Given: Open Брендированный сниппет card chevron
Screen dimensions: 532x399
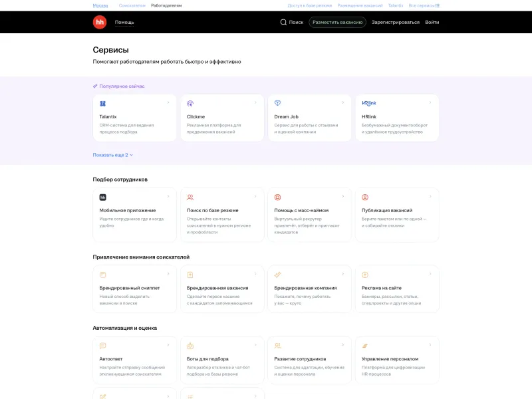Looking at the screenshot, I should tap(168, 274).
